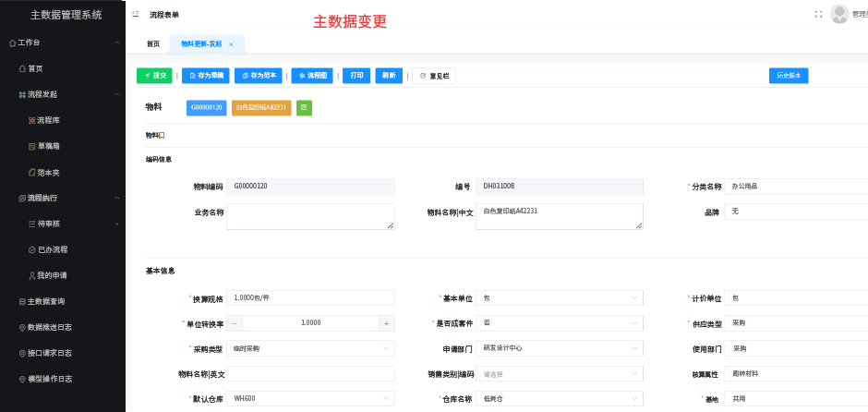The height and width of the screenshot is (412, 868).
Task: Click the fullscreen icon in the header
Action: tap(818, 14)
